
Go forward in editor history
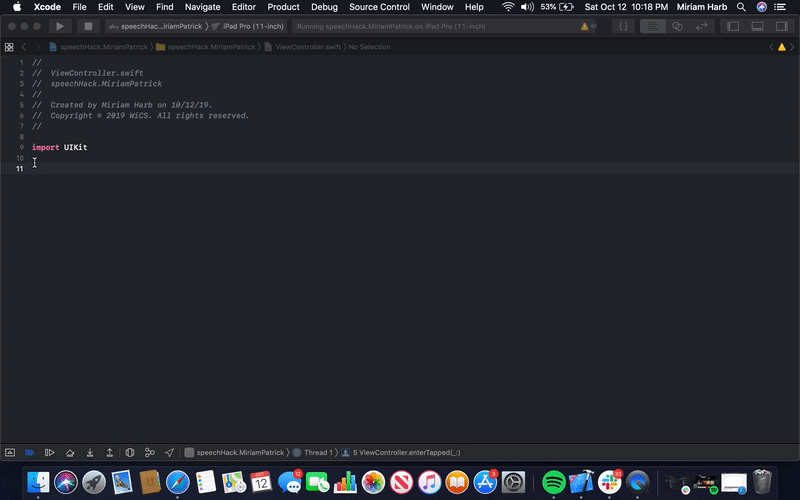pos(38,47)
